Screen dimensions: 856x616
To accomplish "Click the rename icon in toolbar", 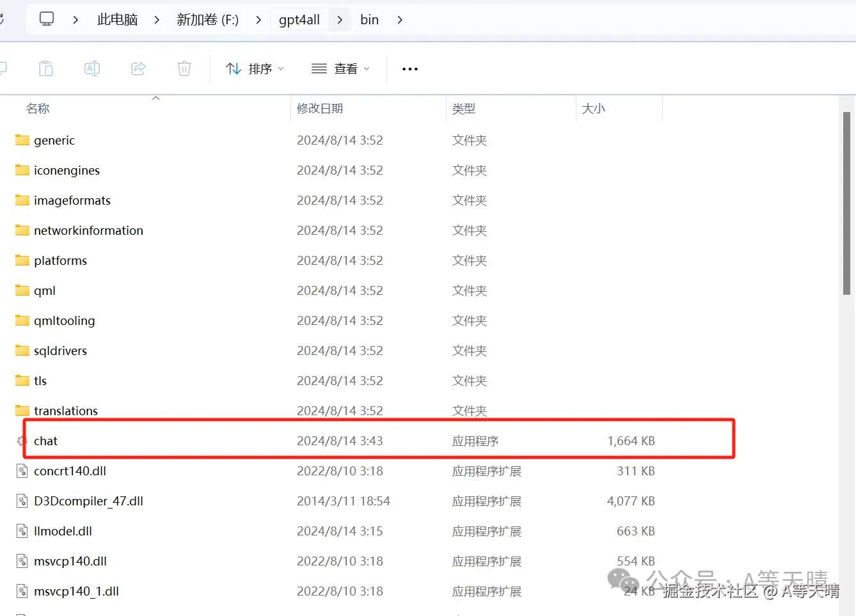I will [92, 68].
